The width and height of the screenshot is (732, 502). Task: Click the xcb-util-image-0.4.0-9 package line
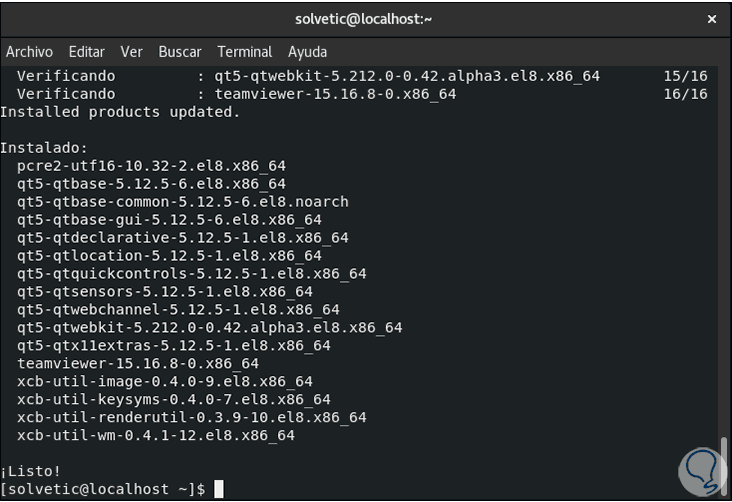click(165, 381)
